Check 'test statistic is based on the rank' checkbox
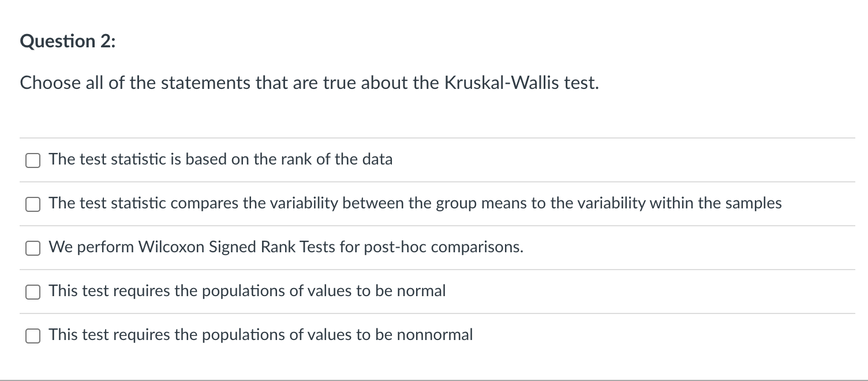Image resolution: width=868 pixels, height=381 pixels. [32, 160]
